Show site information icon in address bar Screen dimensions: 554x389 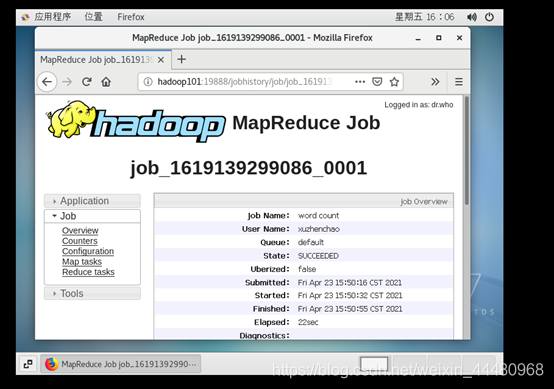148,82
